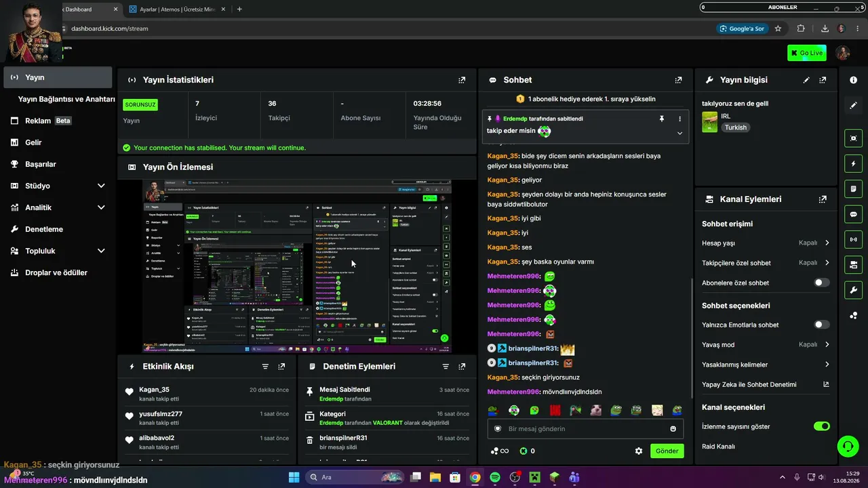
Task: Click the TOS frog emote in quick bar
Action: (636, 410)
